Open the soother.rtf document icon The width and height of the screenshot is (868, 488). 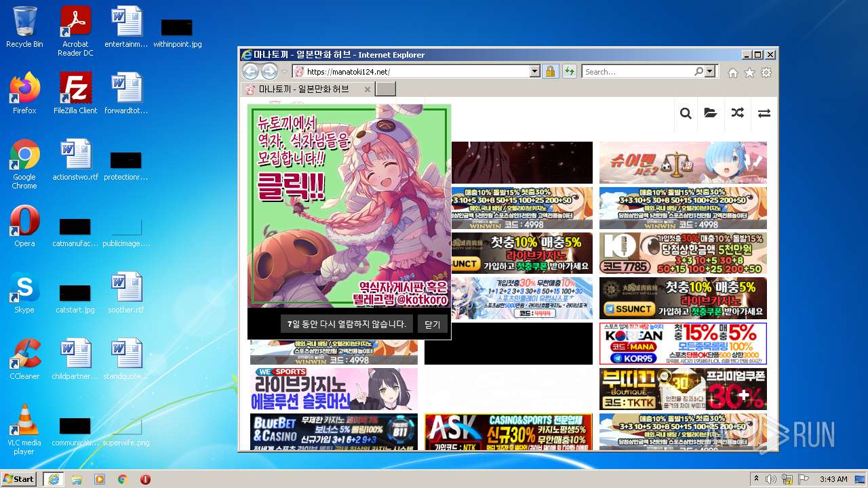[x=126, y=293]
